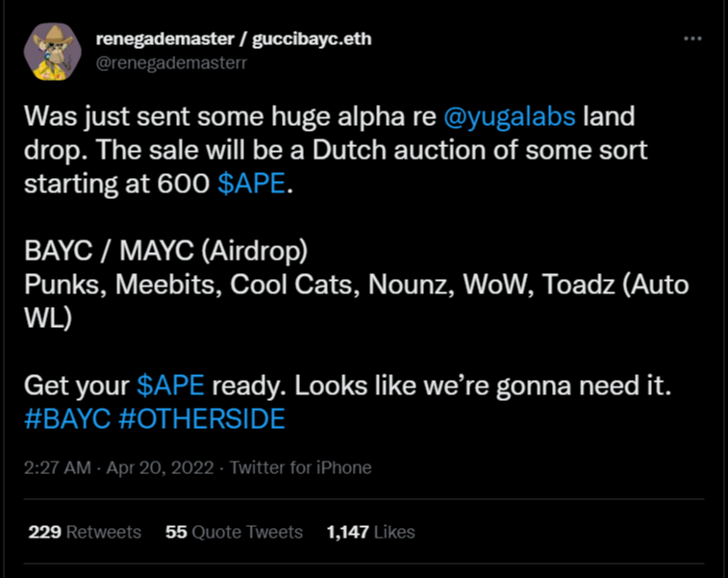
Task: Click the $APE cashtag after "Get your"
Action: (170, 386)
